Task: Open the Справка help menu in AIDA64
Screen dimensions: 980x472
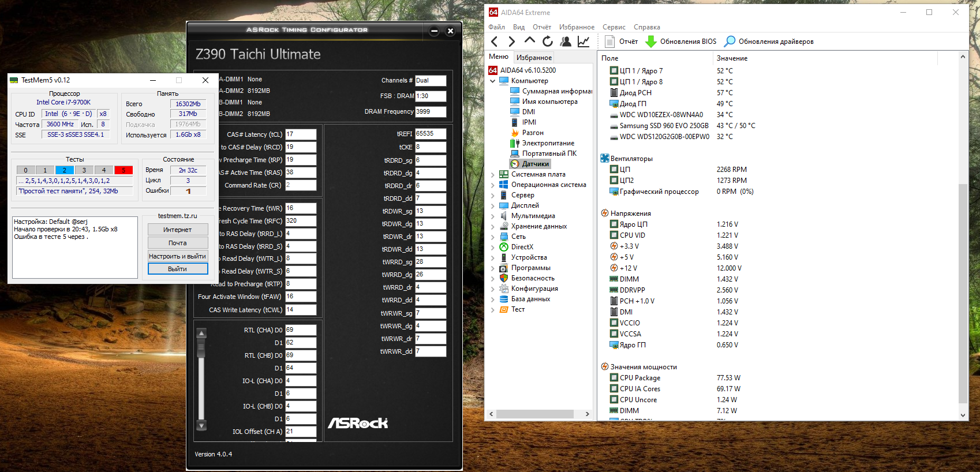Action: point(647,27)
